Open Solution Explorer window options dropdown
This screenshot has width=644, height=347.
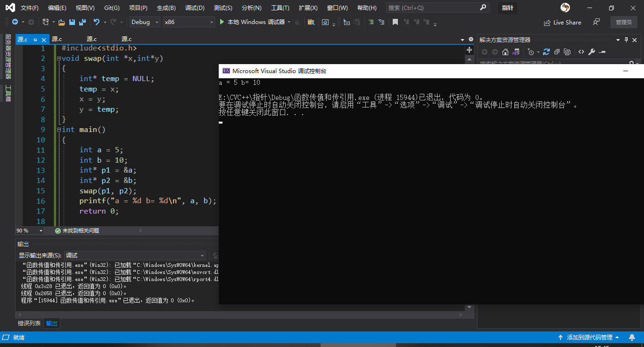tap(619, 40)
